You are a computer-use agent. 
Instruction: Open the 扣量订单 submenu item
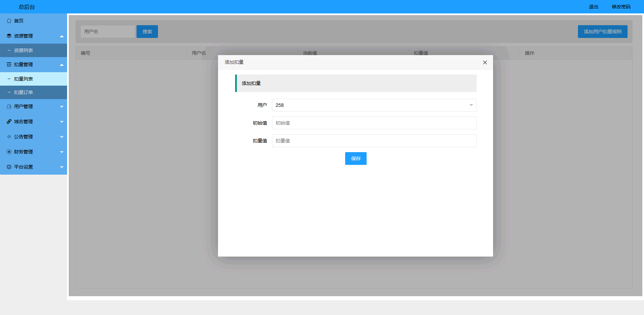[23, 92]
